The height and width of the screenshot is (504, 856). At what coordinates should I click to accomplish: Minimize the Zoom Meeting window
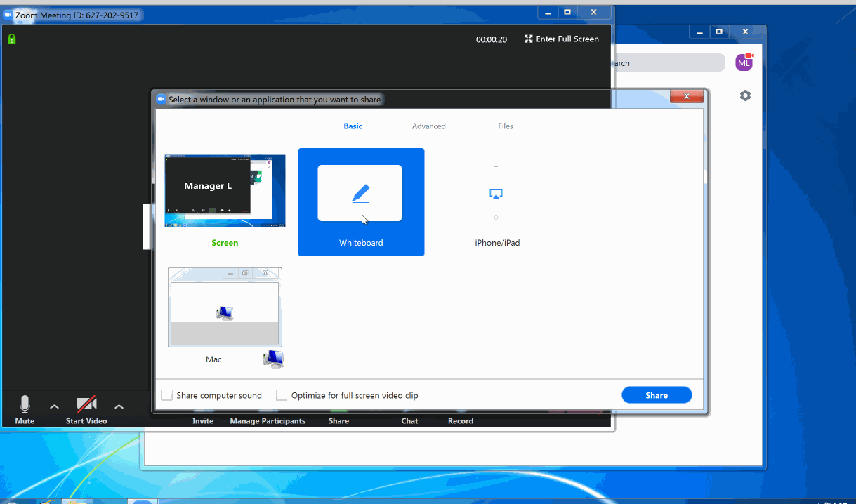(x=548, y=13)
